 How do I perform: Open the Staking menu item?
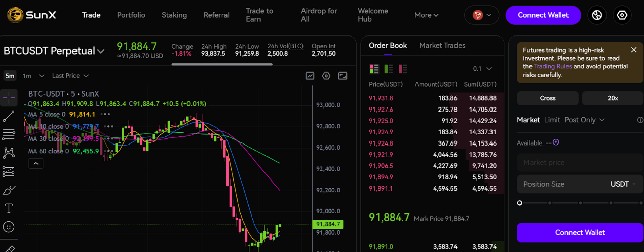coord(174,15)
